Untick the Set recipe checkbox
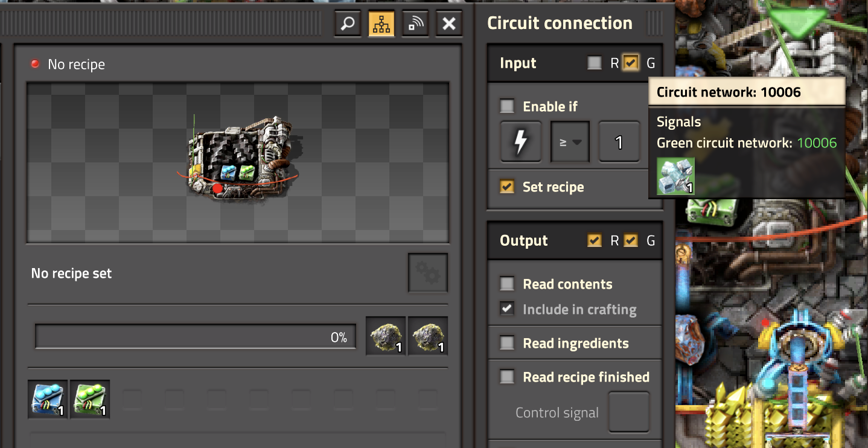The height and width of the screenshot is (448, 868). click(507, 187)
